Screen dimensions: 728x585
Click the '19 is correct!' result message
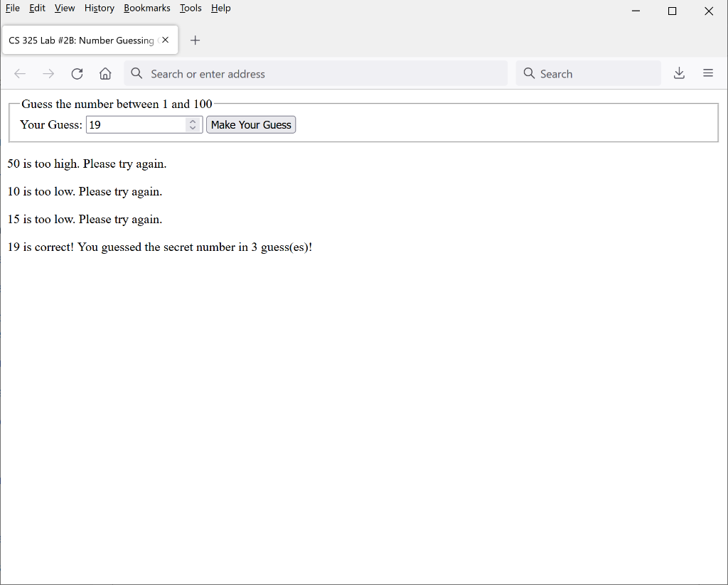(160, 247)
